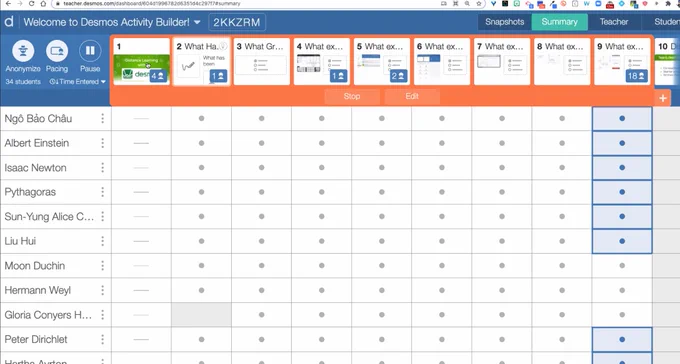680x364 pixels.
Task: Select screen 10 thumbnail
Action: click(x=667, y=61)
